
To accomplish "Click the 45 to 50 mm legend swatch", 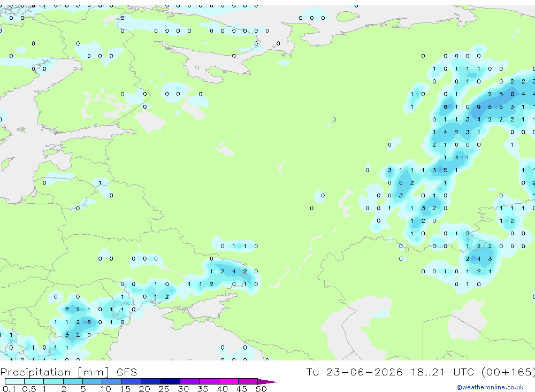I will coord(248,381).
